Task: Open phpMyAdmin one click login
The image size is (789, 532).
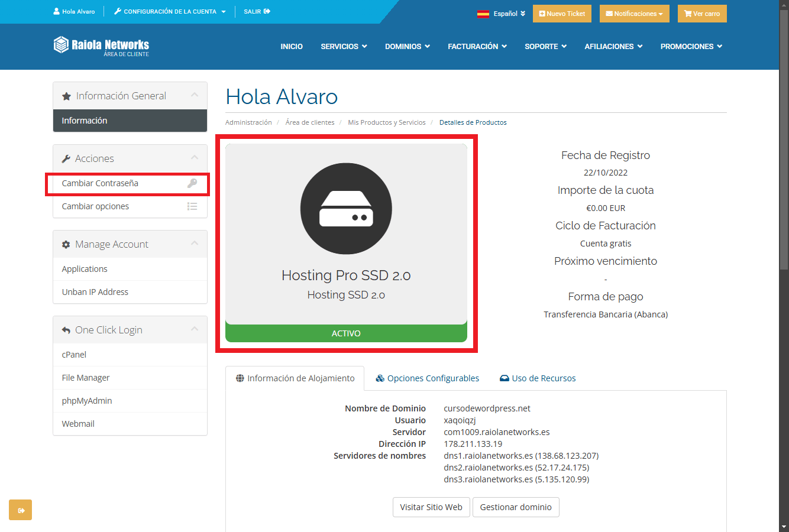Action: [x=130, y=401]
